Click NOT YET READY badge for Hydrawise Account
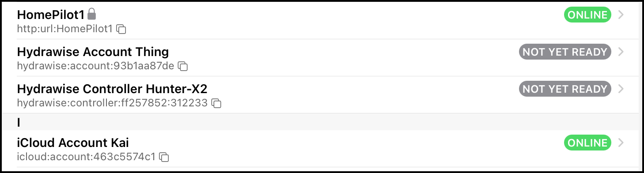This screenshot has width=644, height=173. point(565,52)
